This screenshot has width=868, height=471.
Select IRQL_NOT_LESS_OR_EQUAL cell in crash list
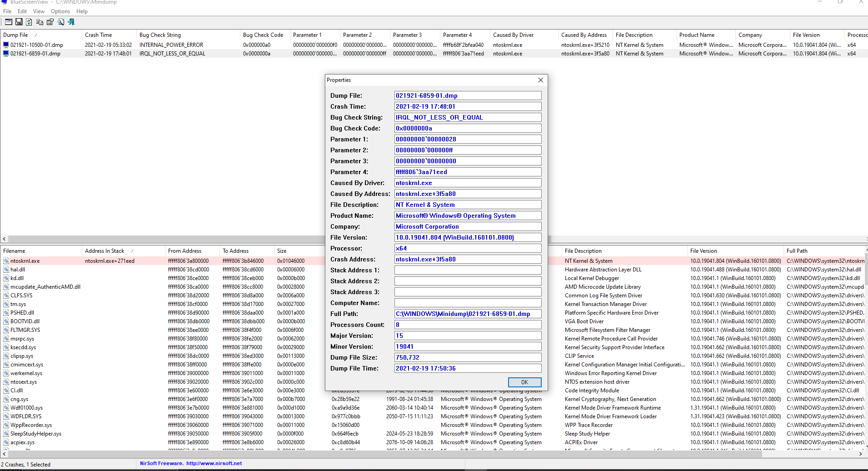pos(172,54)
